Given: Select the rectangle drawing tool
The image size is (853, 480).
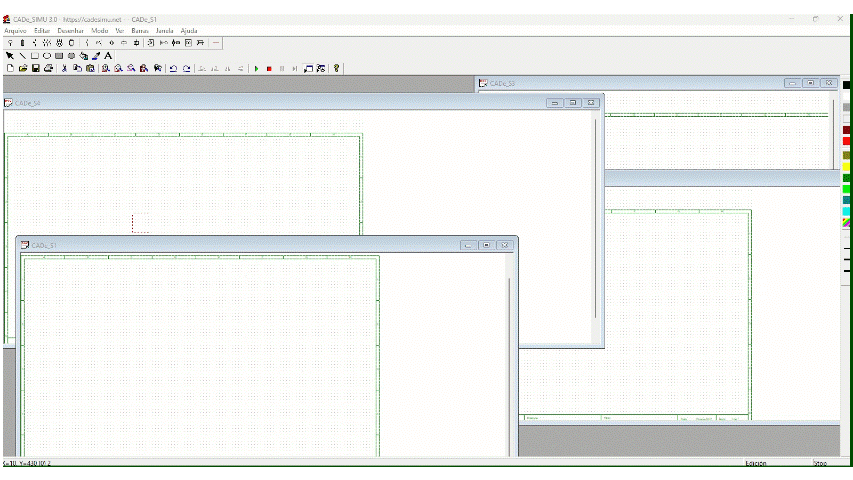Looking at the screenshot, I should 35,56.
